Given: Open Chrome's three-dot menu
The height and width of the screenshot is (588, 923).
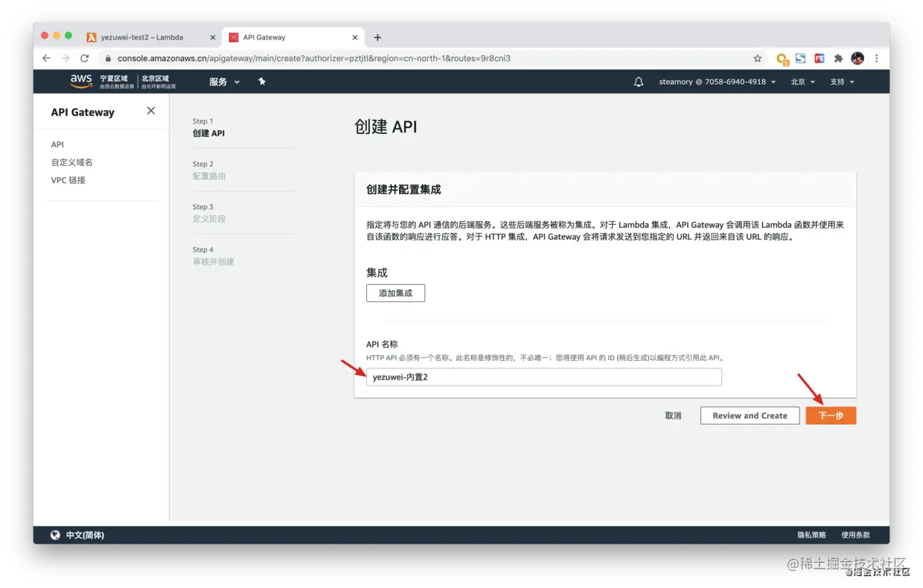Looking at the screenshot, I should (x=877, y=58).
